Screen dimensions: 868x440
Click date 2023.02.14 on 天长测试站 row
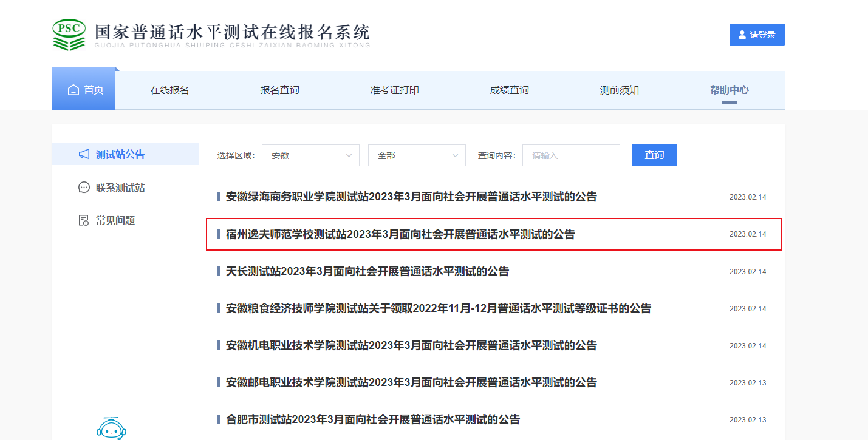(x=748, y=271)
